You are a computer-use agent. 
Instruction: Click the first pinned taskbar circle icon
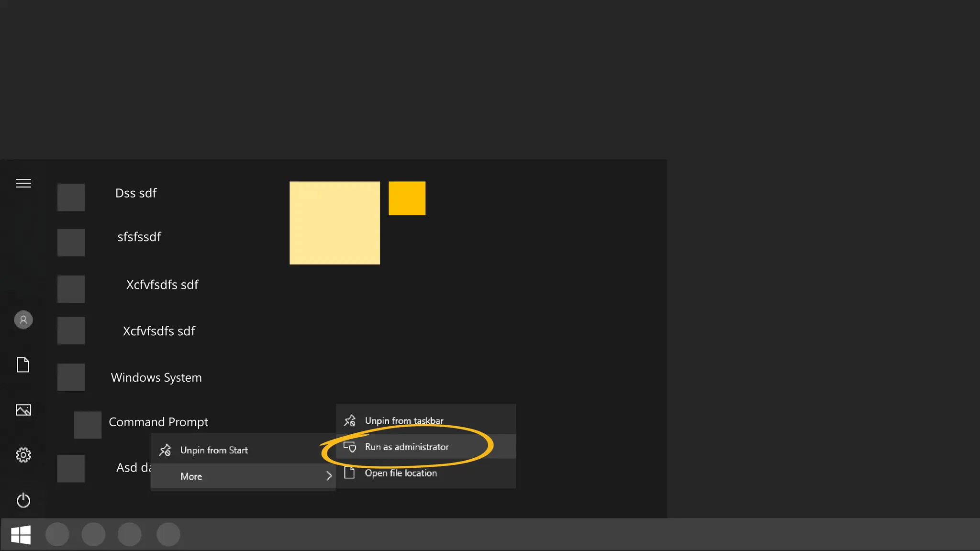(57, 534)
